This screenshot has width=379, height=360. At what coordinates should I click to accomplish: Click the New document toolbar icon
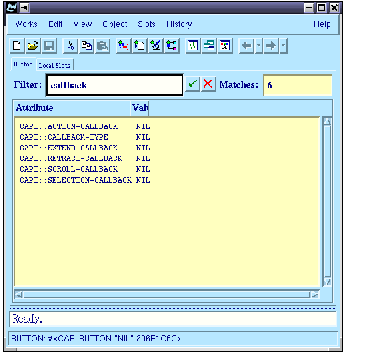pos(17,45)
